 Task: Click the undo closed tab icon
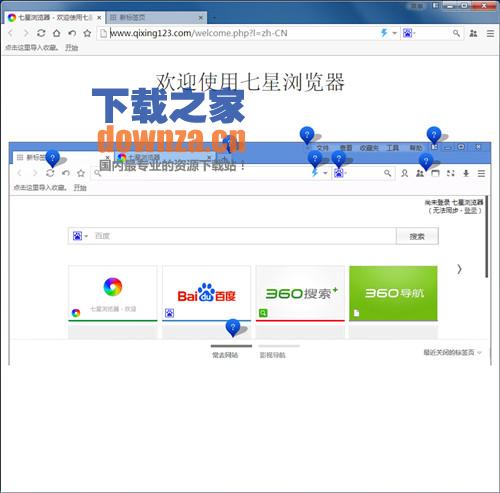coord(72,33)
